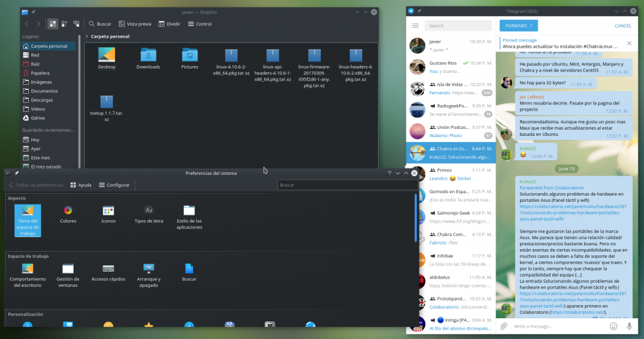
Task: Click the Buscar field in system settings
Action: (347, 185)
